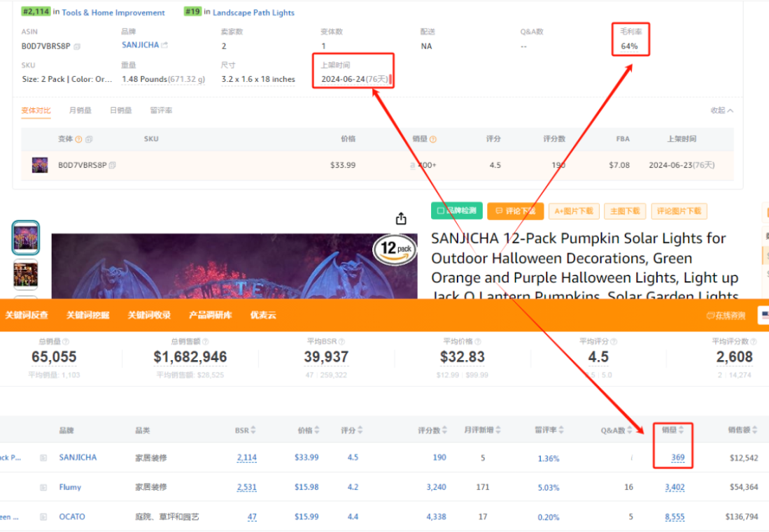Click the variant thumbnail in B0D7VBRS8P row
This screenshot has width=769, height=532.
[40, 165]
